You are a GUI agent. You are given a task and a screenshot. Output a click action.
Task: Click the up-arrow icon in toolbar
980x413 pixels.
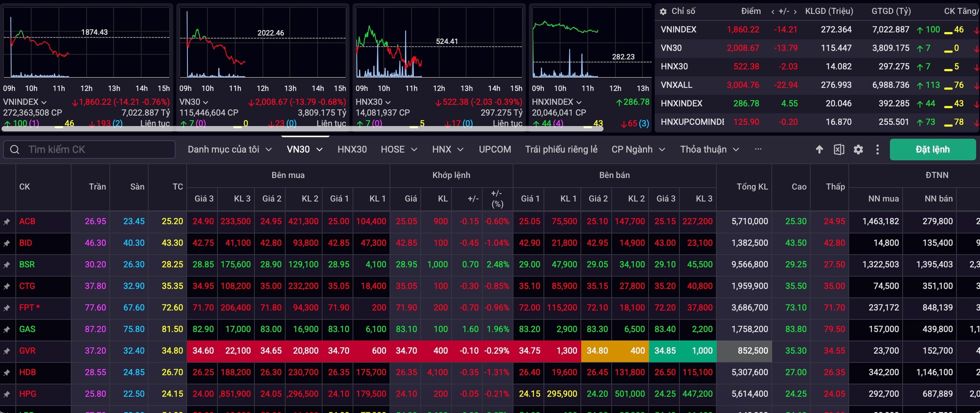[x=819, y=149]
